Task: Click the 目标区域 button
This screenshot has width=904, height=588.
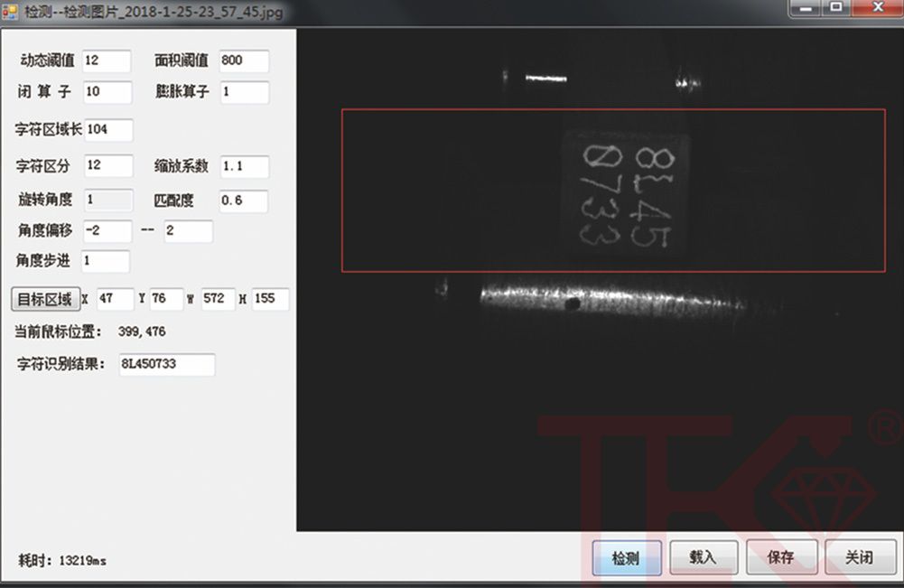Action: tap(43, 299)
